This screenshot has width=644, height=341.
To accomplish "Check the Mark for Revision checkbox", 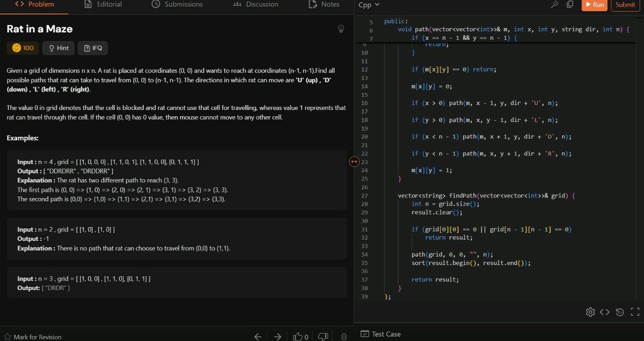I will pos(8,338).
